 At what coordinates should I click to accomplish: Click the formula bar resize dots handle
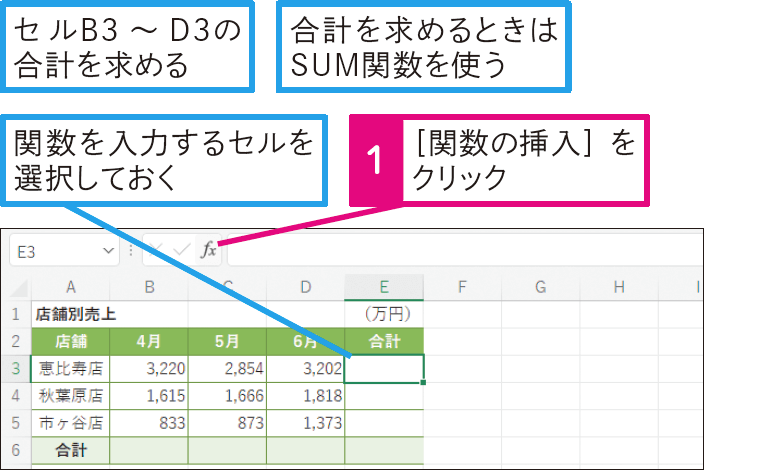(131, 250)
